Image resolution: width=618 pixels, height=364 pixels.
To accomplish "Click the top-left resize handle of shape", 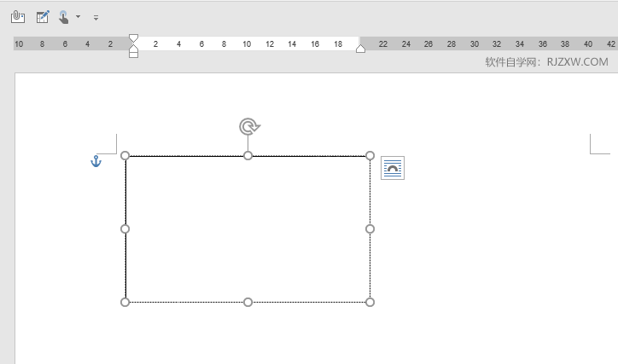I will (125, 155).
